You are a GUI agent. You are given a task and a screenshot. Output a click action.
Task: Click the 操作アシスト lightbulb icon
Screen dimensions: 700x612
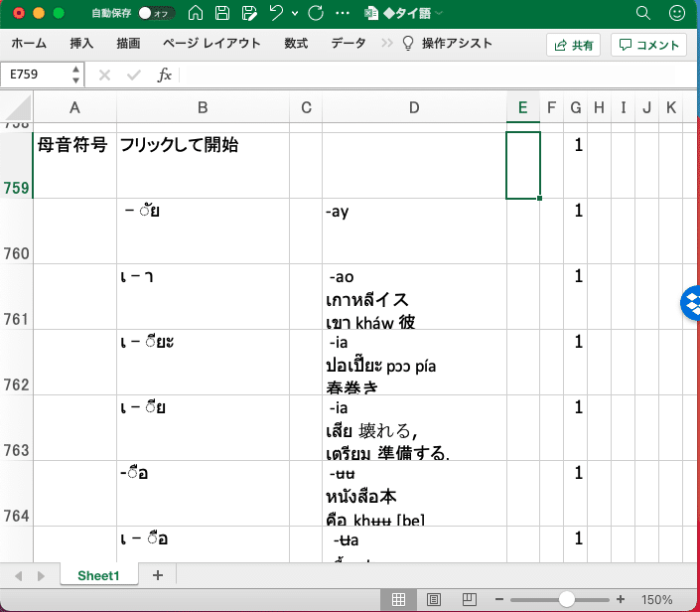[x=408, y=44]
